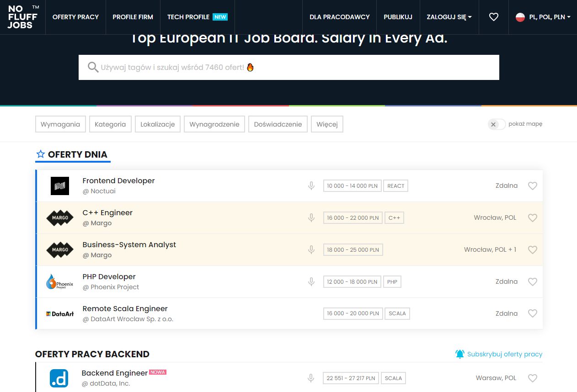Click microphone icon on Backend Engineer row

pyautogui.click(x=311, y=378)
